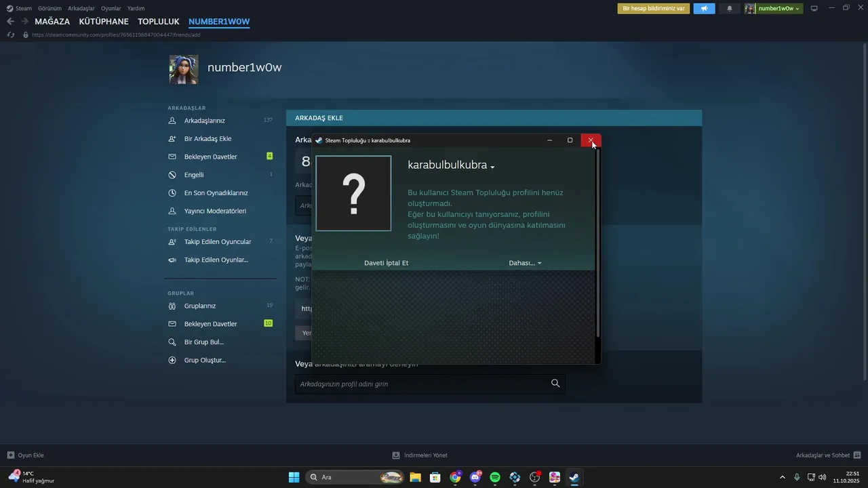Image resolution: width=868 pixels, height=488 pixels.
Task: Expand the karabulbulkubra name dropdown arrow
Action: (492, 167)
